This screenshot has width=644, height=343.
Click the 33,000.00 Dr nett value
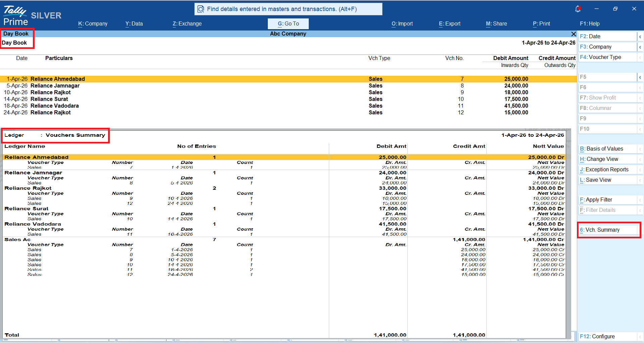tap(546, 188)
